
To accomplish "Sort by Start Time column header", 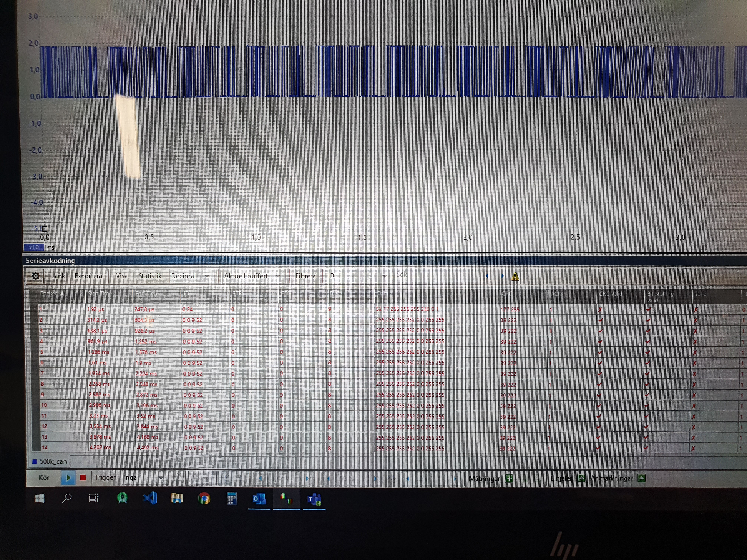I will pos(100,293).
